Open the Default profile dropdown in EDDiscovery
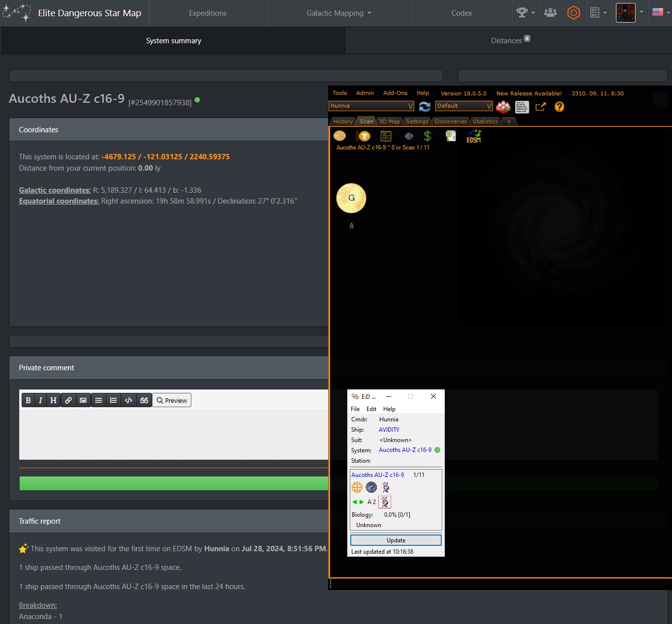 click(464, 106)
